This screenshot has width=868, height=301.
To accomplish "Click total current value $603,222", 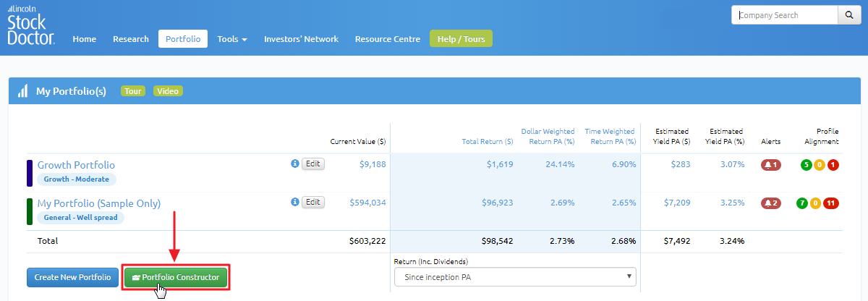I will pyautogui.click(x=367, y=240).
